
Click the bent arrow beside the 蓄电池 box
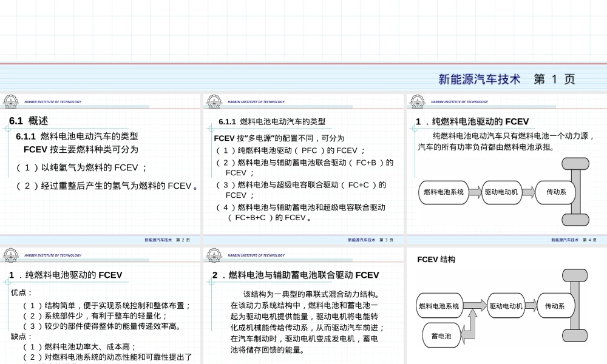click(x=470, y=325)
